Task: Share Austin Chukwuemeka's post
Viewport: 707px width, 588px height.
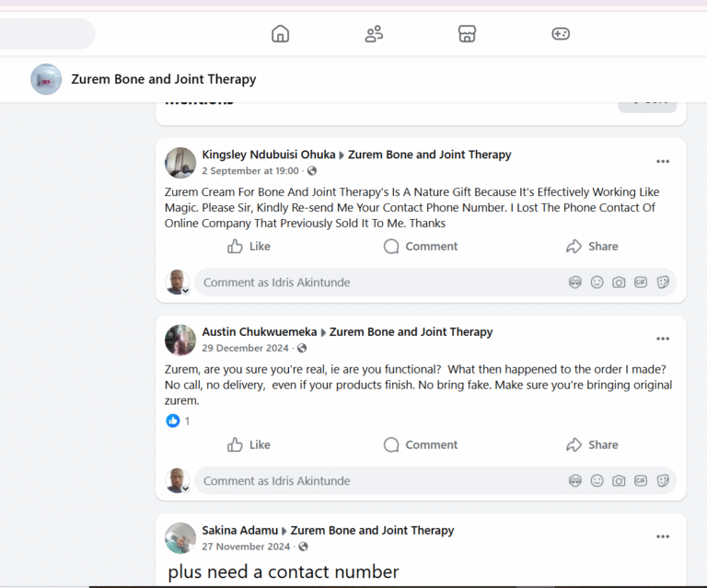Action: [x=592, y=444]
